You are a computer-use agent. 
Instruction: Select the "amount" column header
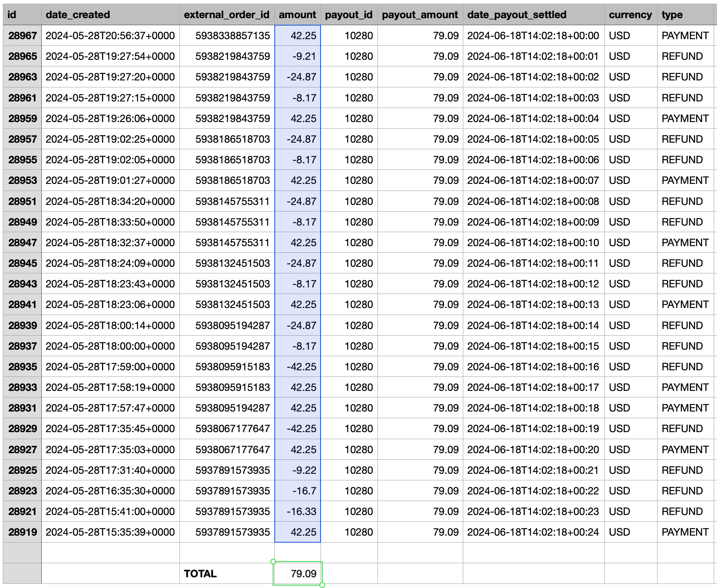297,15
